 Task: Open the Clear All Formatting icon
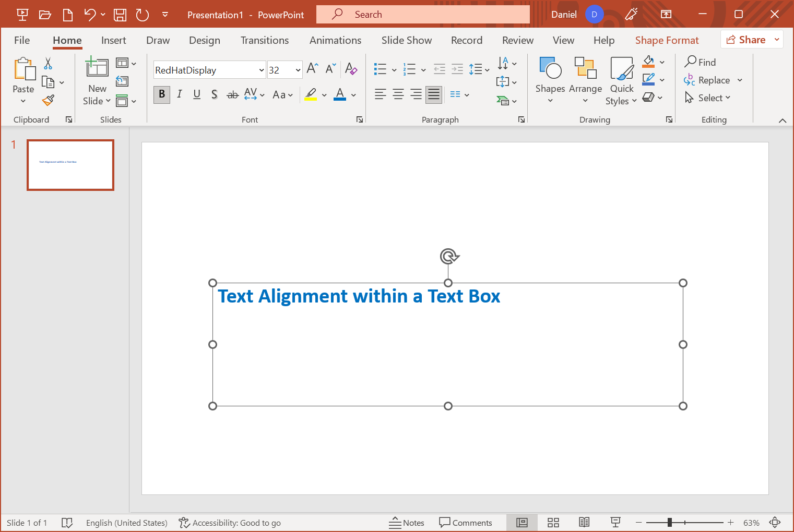(351, 69)
